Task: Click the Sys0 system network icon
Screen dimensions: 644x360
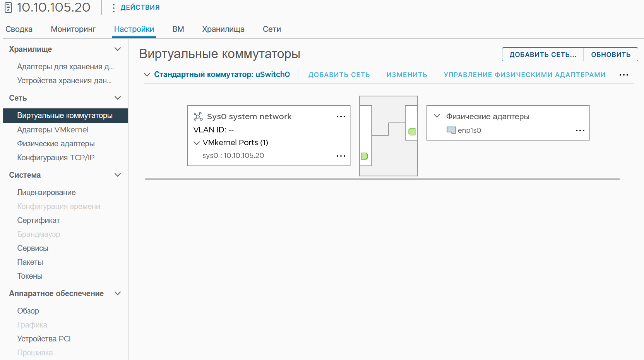Action: 198,117
